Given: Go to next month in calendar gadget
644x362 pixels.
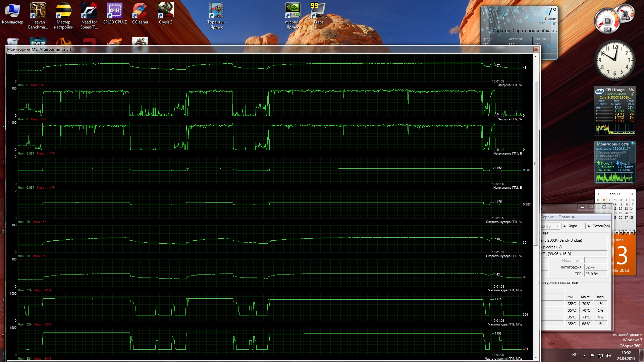Looking at the screenshot, I should (x=632, y=194).
